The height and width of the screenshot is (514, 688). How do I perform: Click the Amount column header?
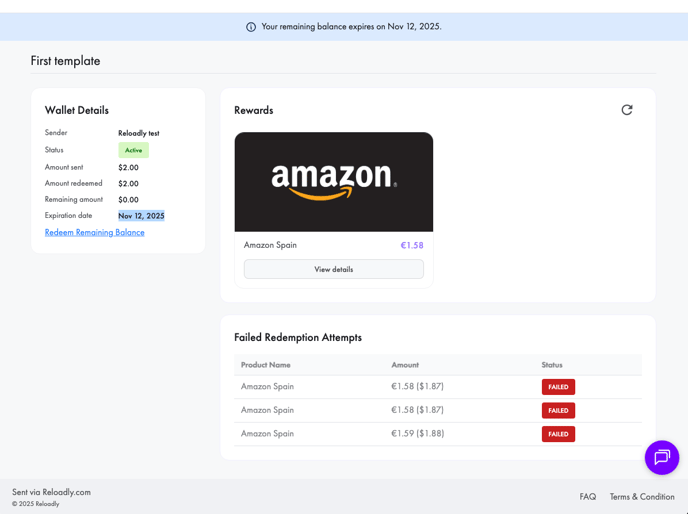click(405, 365)
